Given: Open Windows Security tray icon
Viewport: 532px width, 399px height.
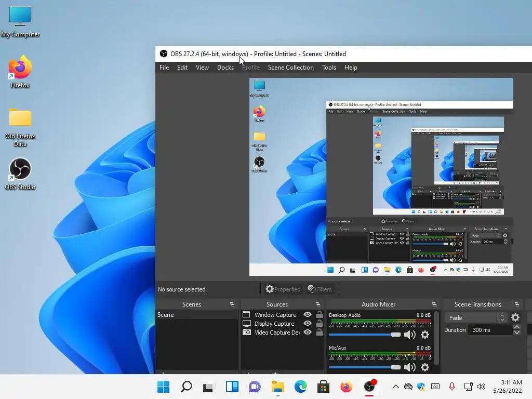Looking at the screenshot, I should 421,387.
